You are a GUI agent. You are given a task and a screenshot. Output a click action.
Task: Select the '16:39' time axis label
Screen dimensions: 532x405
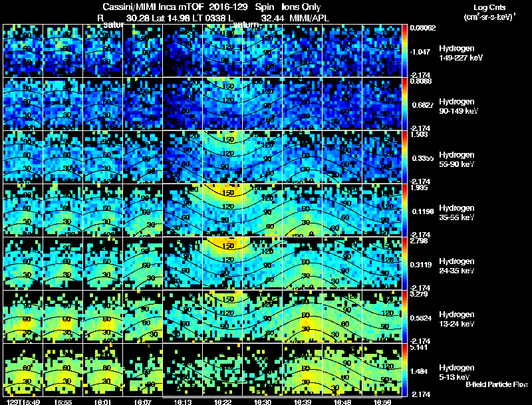point(303,402)
